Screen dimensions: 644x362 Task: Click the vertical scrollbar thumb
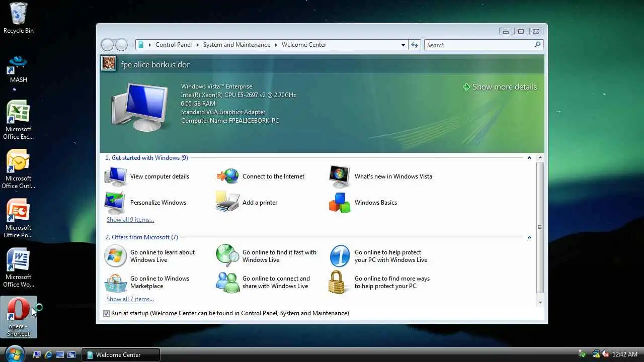click(540, 227)
